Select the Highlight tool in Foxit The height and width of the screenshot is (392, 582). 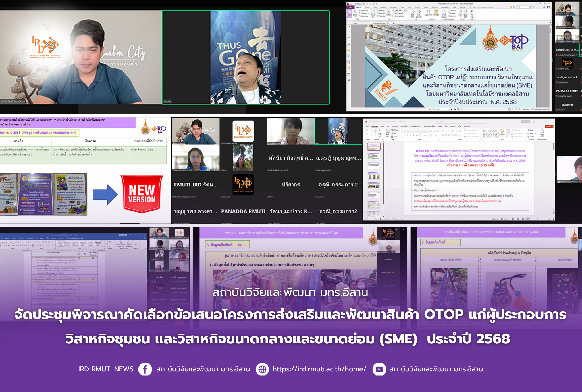436,13
